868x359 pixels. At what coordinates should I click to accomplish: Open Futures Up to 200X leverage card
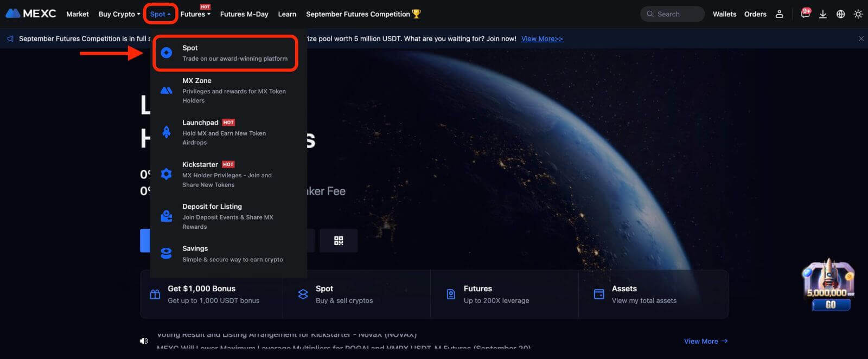pos(505,294)
